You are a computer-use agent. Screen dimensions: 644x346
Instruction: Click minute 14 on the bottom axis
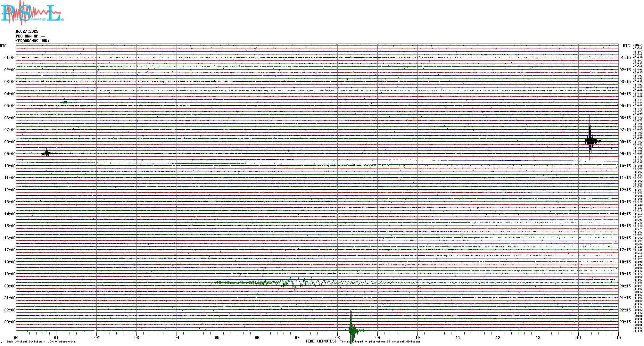(x=578, y=337)
